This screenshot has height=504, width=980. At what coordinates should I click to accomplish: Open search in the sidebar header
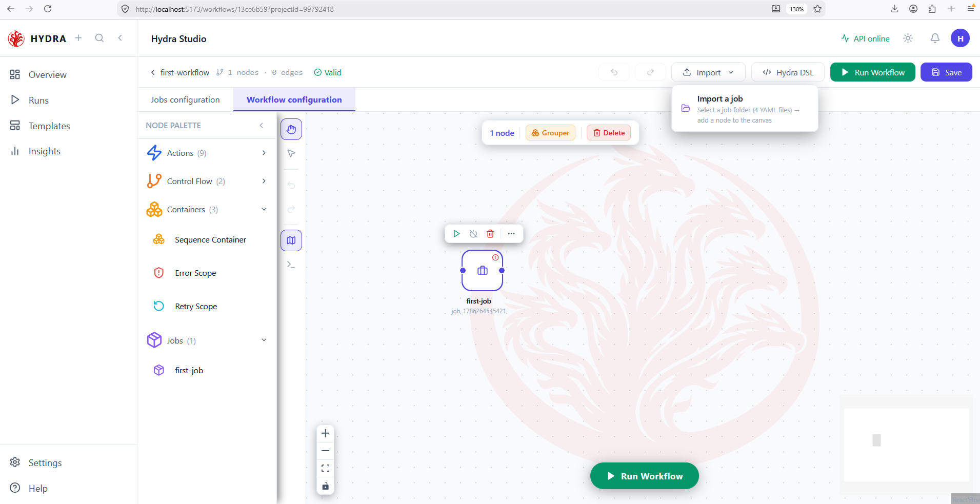point(99,38)
